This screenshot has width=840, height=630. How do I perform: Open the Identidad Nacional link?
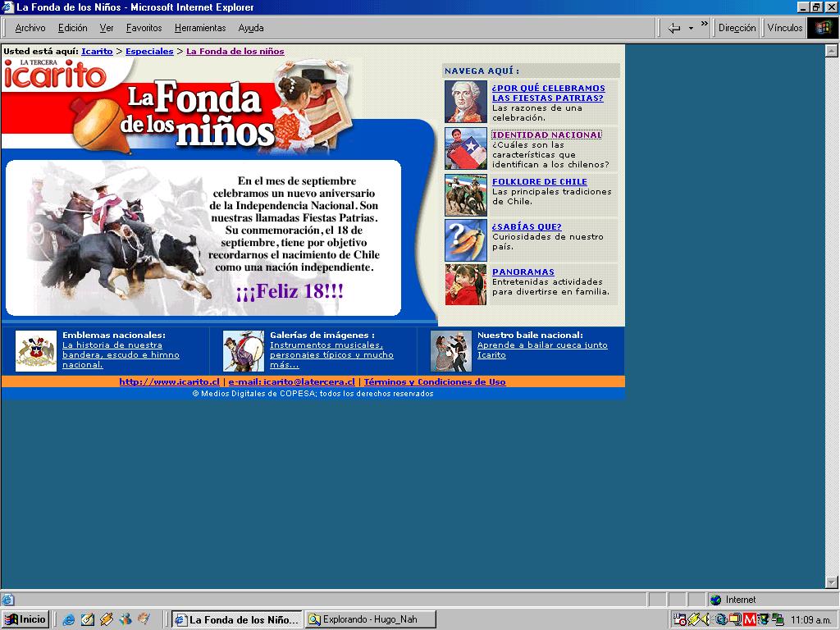tap(546, 135)
